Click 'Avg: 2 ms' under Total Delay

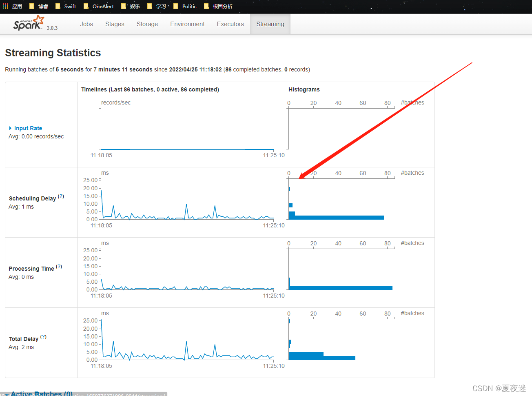pos(21,347)
